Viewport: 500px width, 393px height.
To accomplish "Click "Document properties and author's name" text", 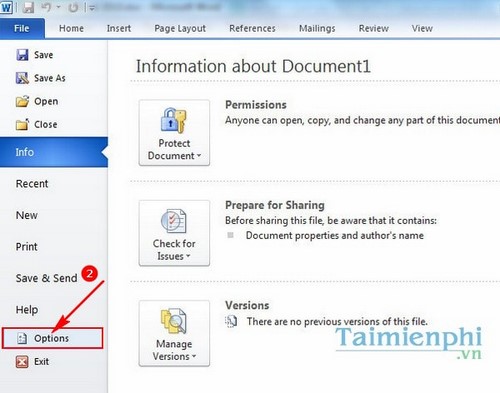I will tap(335, 235).
